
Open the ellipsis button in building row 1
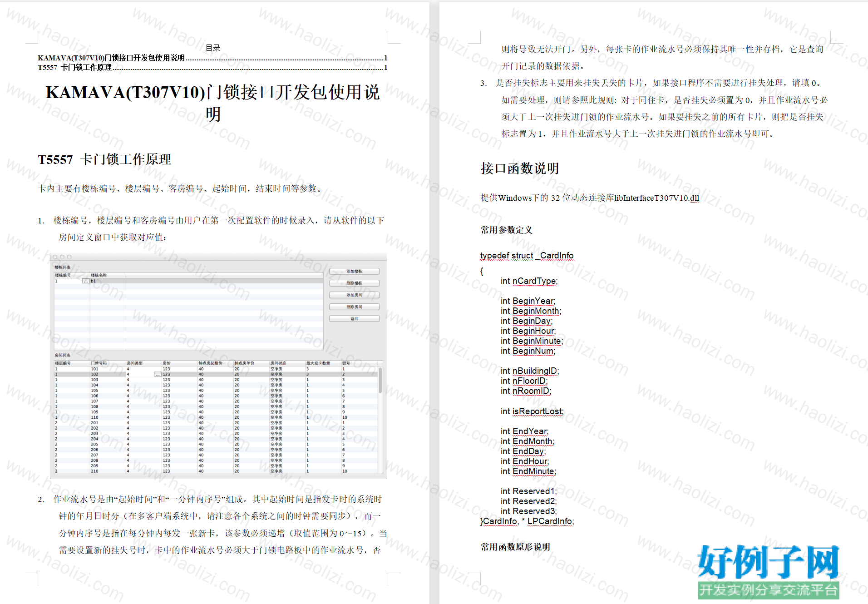(86, 281)
